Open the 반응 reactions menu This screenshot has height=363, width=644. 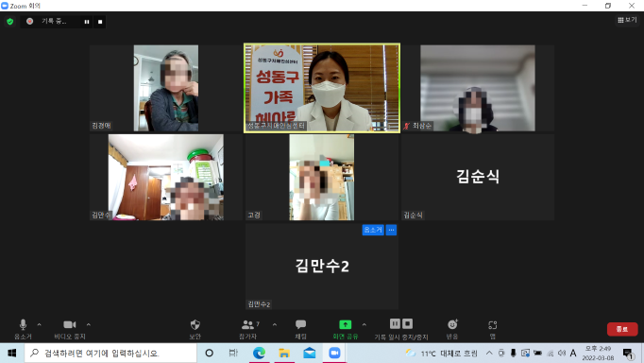coord(452,328)
